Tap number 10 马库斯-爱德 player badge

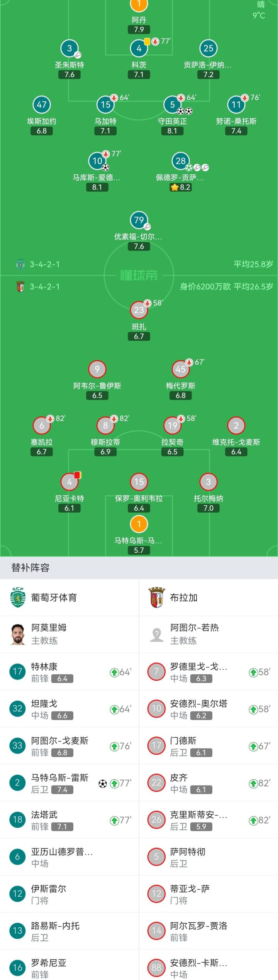click(x=97, y=161)
